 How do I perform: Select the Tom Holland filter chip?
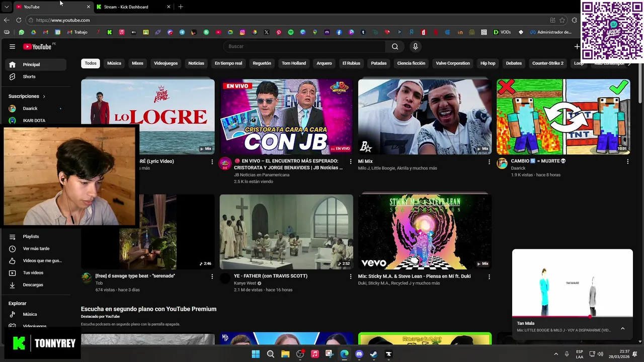[x=294, y=63]
